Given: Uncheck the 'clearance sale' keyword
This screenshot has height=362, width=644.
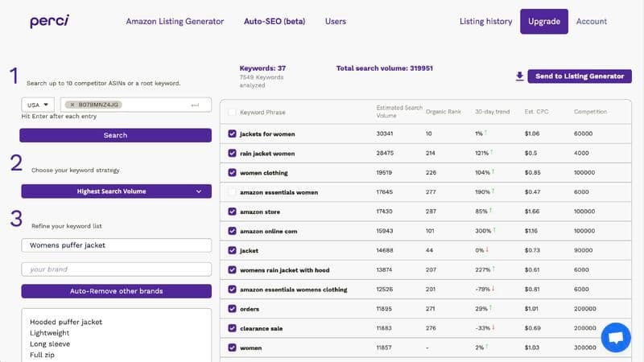Looking at the screenshot, I should (x=232, y=328).
